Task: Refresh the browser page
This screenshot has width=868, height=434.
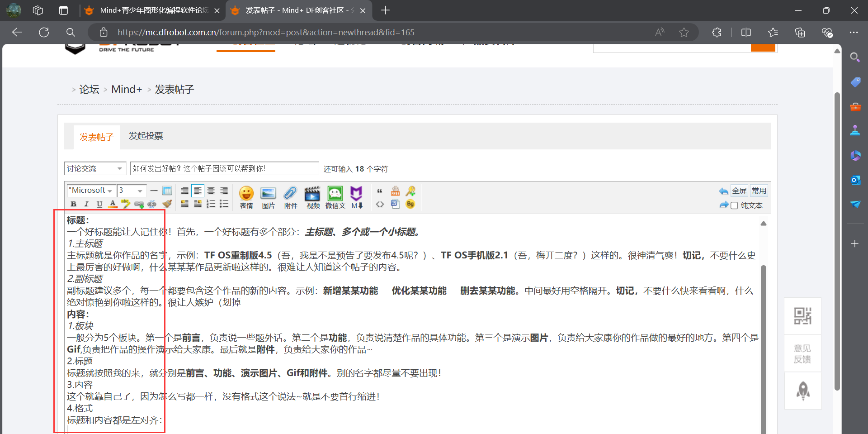Action: pos(44,32)
